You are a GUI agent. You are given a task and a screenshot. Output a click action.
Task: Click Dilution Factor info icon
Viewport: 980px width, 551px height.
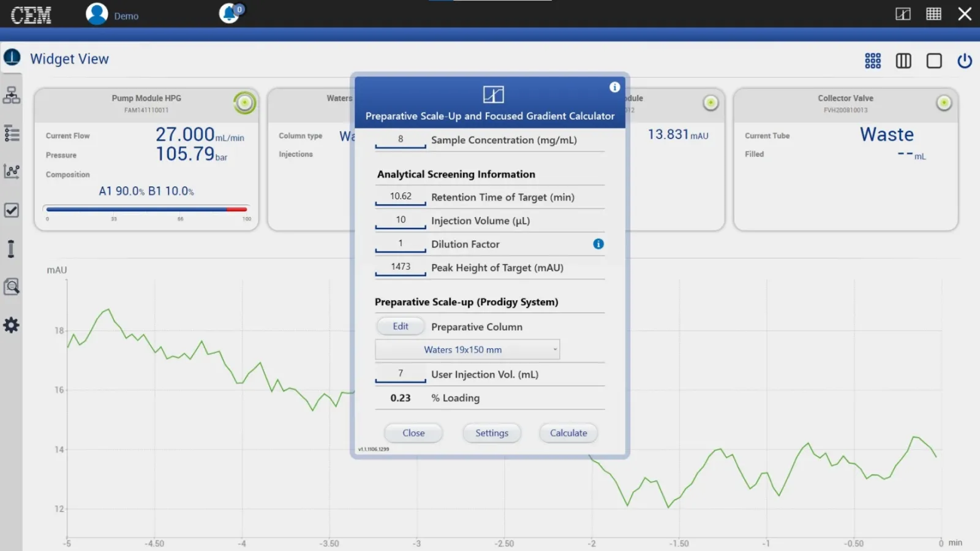598,244
